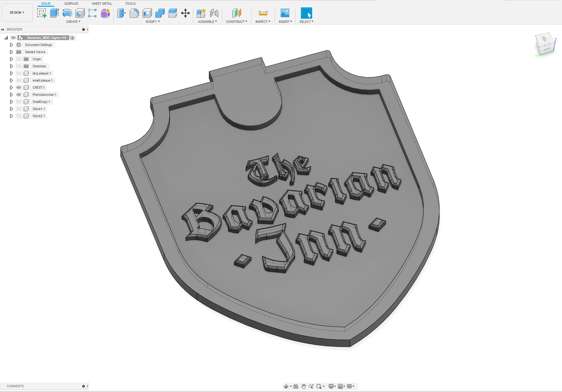Select the Create Sketch tool
This screenshot has height=392, width=562.
click(x=42, y=13)
